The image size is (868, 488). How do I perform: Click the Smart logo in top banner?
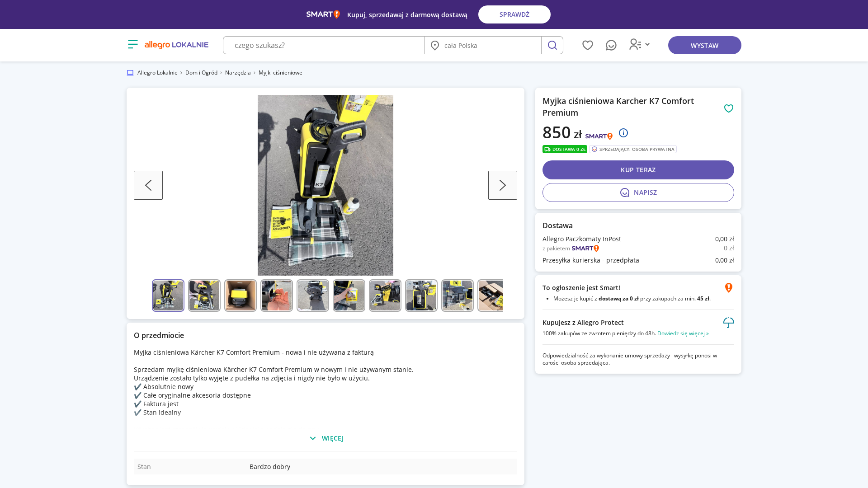click(x=323, y=14)
